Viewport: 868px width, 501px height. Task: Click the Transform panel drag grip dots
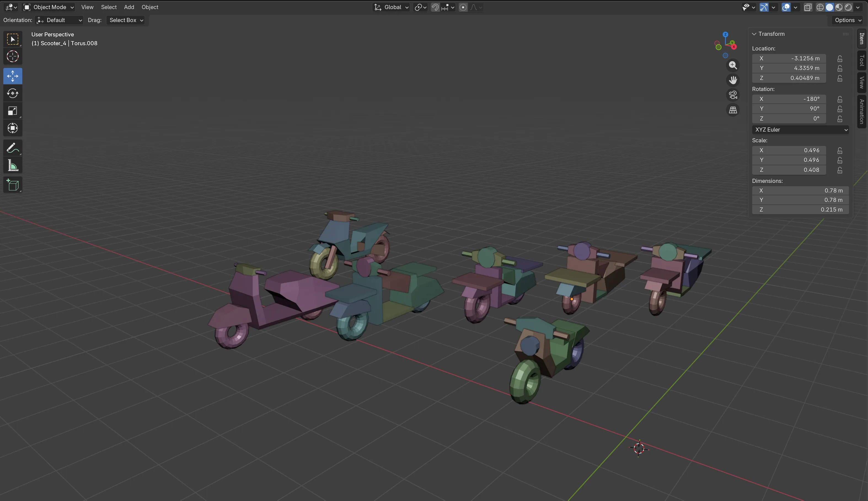click(845, 34)
